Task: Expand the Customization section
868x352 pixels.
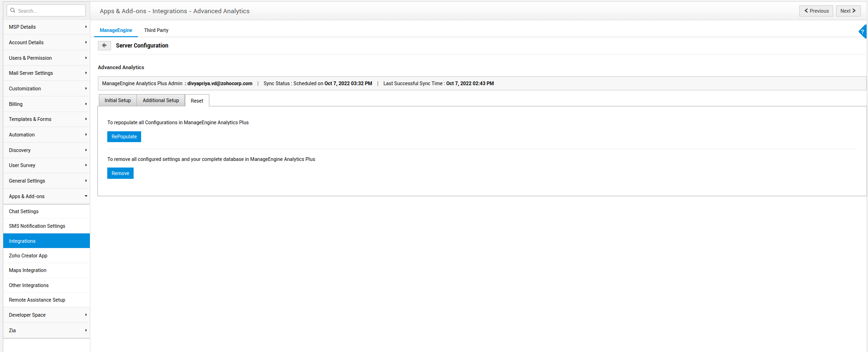Action: (47, 88)
